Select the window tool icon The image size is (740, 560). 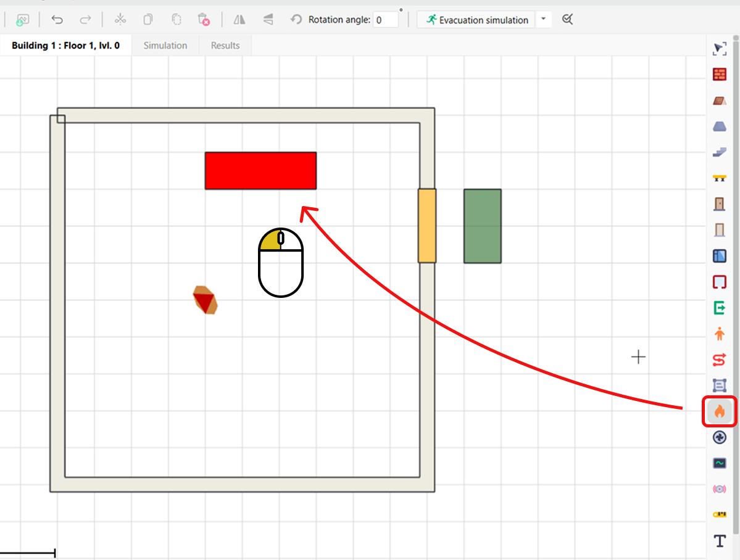[x=719, y=255]
